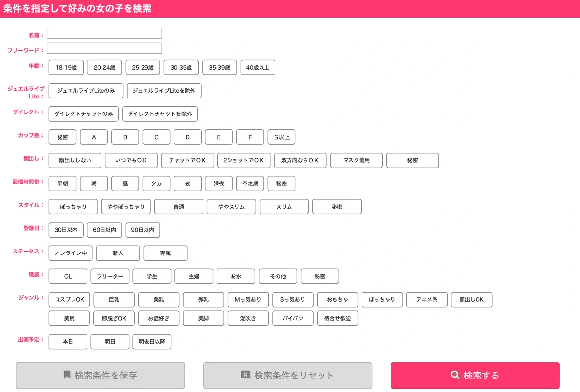Click the 名前 name input field
This screenshot has width=580, height=392.
point(104,33)
